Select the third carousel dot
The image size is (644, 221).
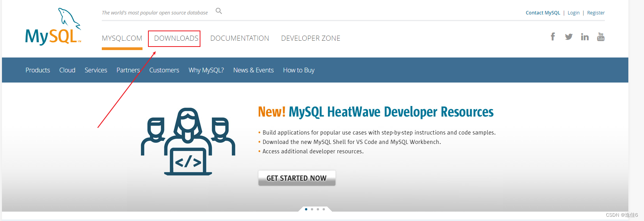318,209
